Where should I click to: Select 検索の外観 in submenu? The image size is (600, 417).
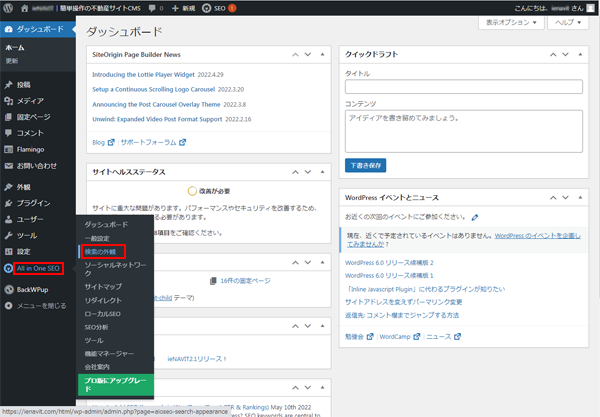click(x=100, y=252)
